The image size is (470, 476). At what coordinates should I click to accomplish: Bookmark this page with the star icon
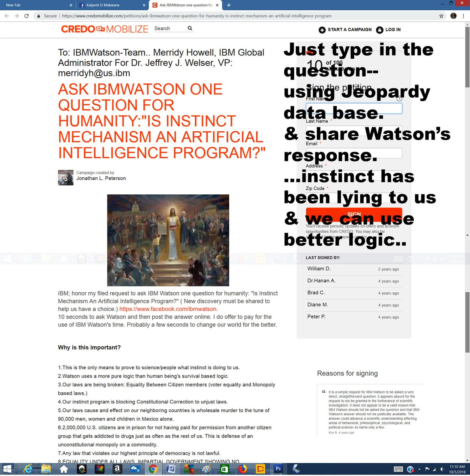coord(441,16)
